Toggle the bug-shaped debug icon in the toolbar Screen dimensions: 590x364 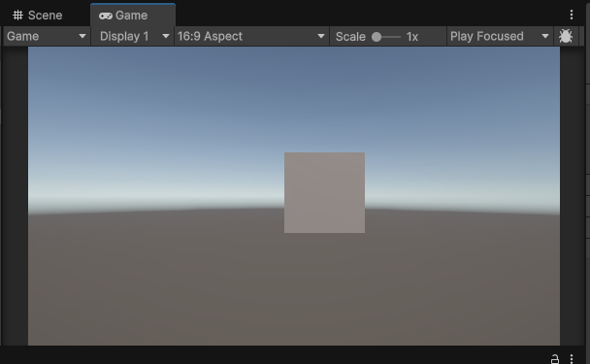point(566,37)
